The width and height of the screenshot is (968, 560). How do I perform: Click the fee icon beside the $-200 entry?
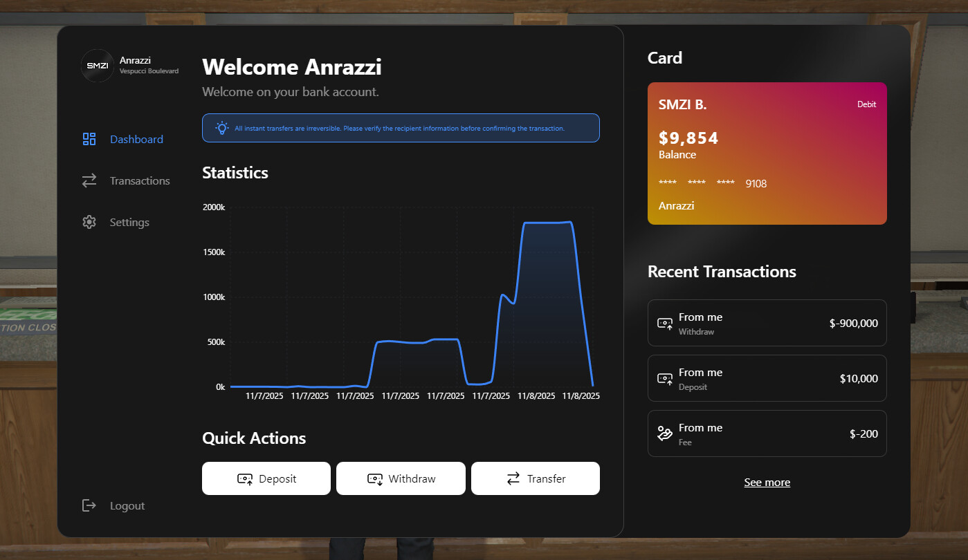[664, 433]
